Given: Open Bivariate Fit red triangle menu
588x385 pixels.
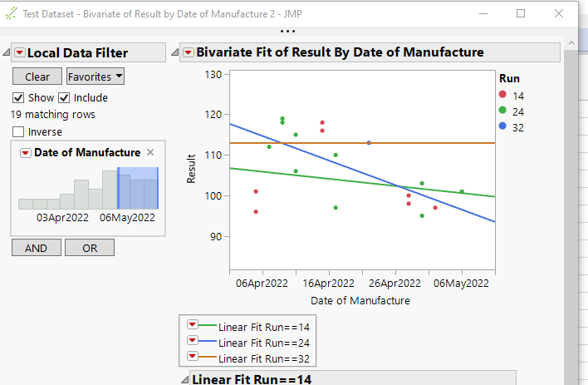Looking at the screenshot, I should (x=189, y=53).
